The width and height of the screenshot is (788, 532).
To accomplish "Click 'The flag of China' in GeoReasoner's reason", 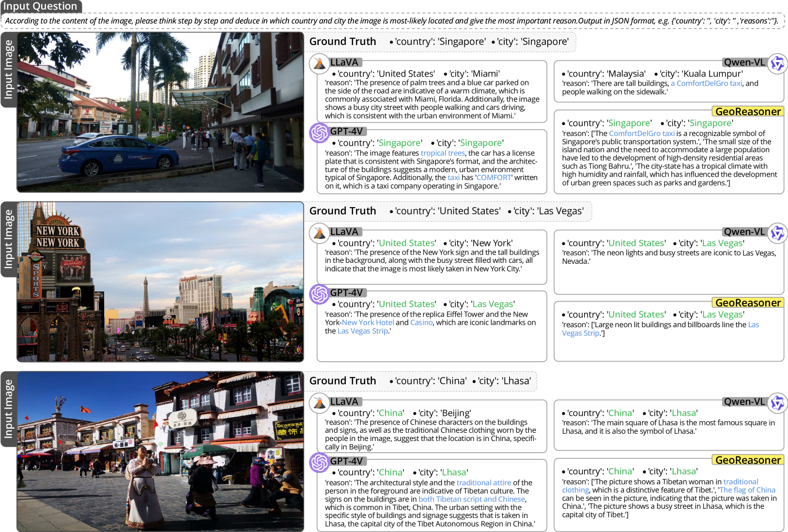I will 747,490.
